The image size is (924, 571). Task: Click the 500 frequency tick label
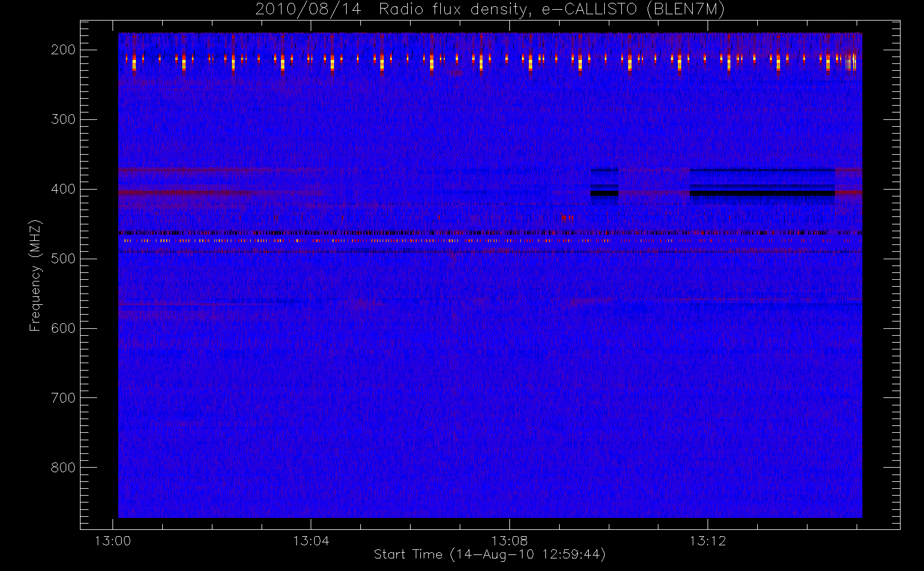pyautogui.click(x=63, y=259)
